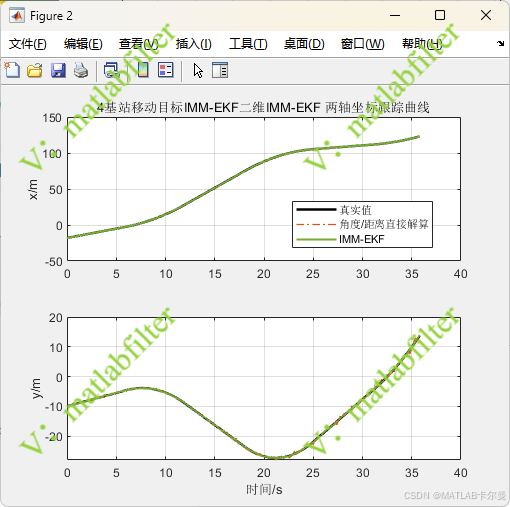The width and height of the screenshot is (510, 507).
Task: Close the Figure 2 window
Action: click(486, 15)
